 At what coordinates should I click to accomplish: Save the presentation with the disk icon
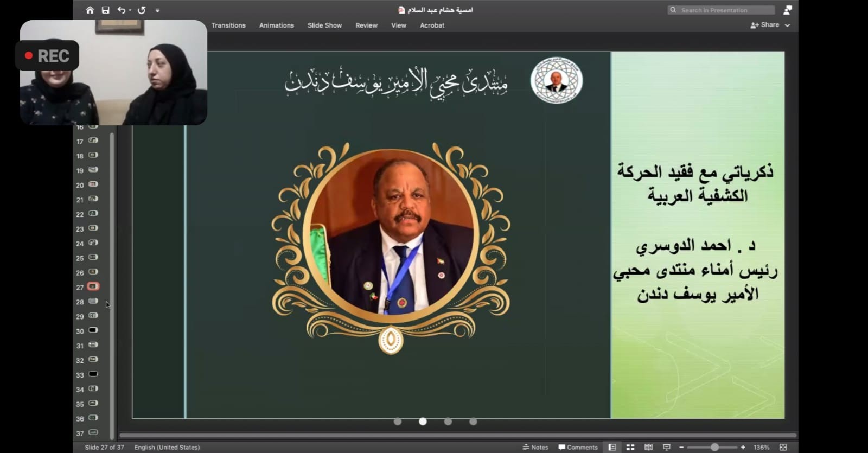tap(106, 10)
